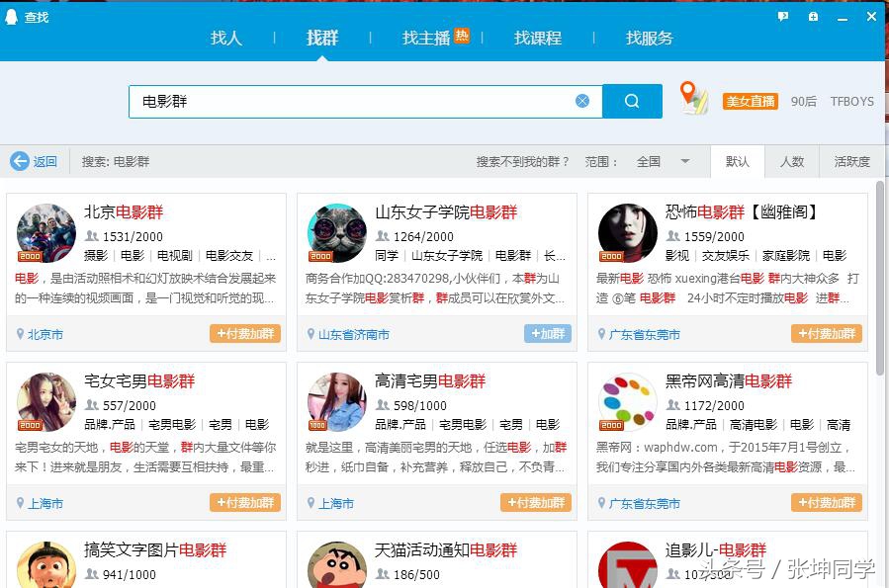Open the 找课程 tab
The width and height of the screenshot is (889, 588).
pyautogui.click(x=537, y=38)
